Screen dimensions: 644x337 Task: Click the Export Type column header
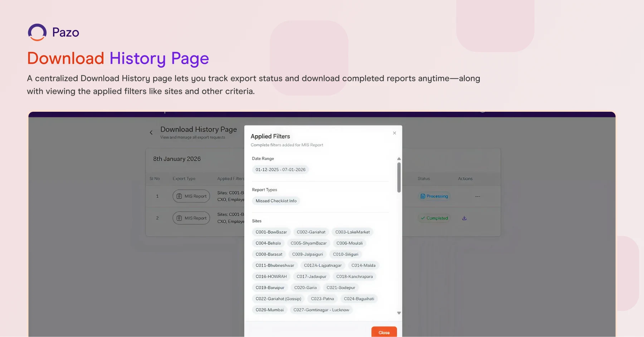click(184, 179)
